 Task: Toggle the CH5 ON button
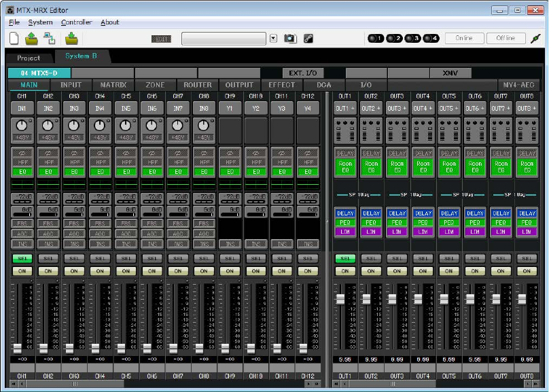[126, 271]
